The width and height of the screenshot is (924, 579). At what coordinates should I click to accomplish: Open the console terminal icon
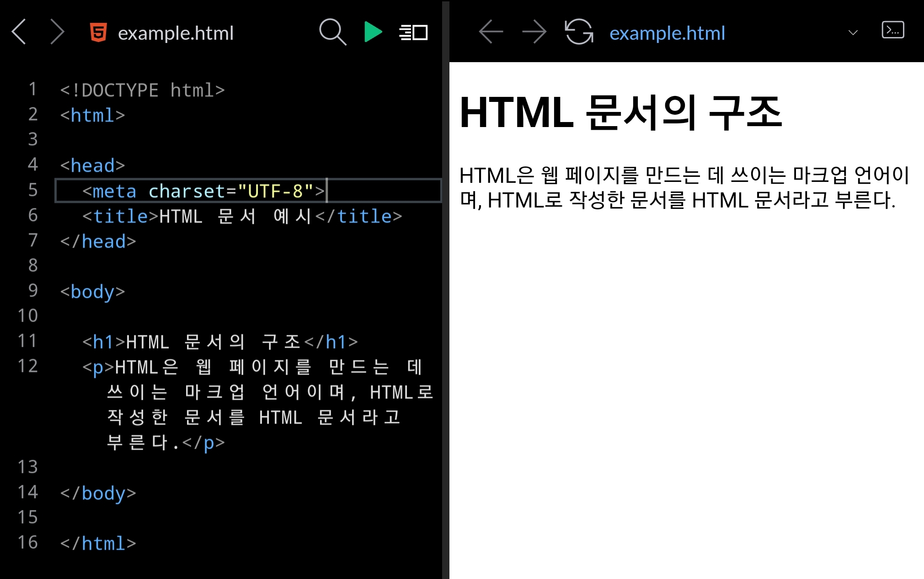[892, 30]
